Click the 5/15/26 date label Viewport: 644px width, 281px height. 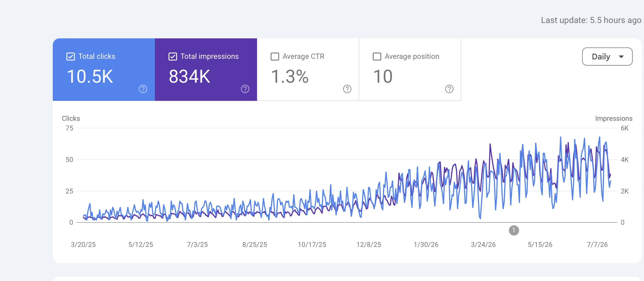(540, 245)
